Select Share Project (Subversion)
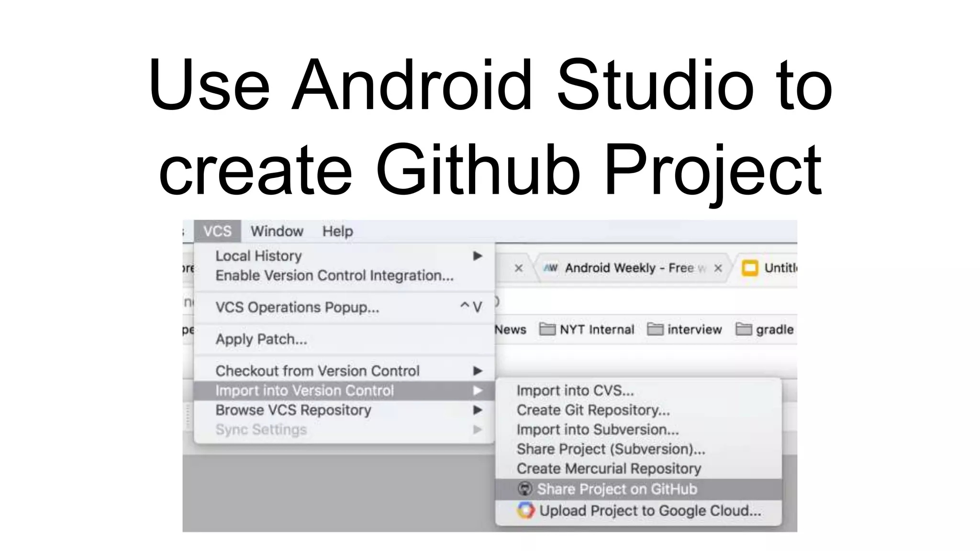Screen dimensions: 980x551 [638, 449]
